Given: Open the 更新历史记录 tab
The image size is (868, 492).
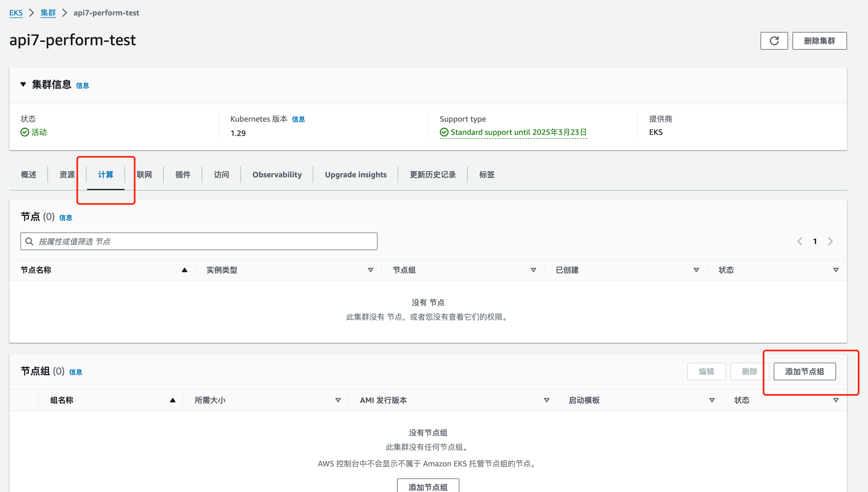Looking at the screenshot, I should click(x=433, y=175).
